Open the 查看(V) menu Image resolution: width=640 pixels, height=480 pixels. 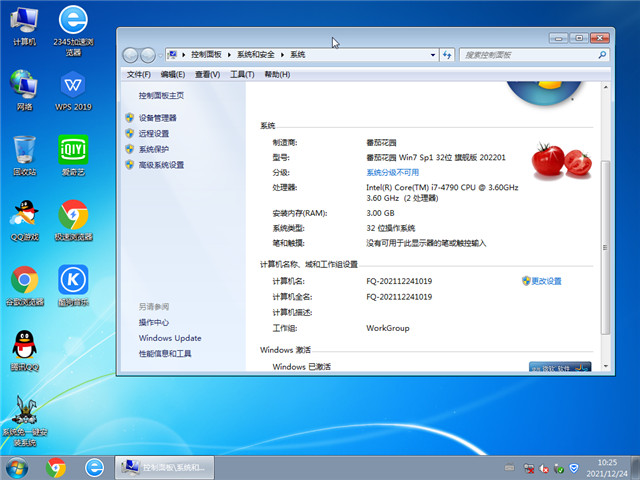[207, 74]
